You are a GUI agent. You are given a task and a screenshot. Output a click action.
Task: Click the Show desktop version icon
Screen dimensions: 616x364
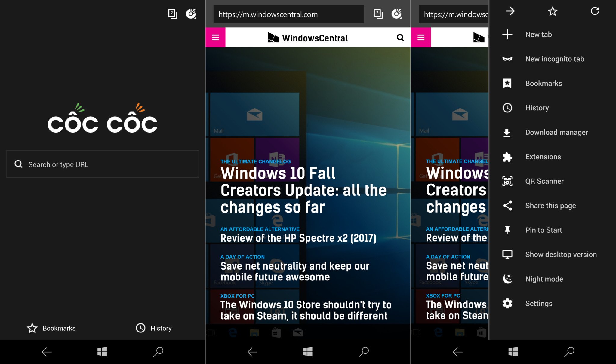(508, 254)
